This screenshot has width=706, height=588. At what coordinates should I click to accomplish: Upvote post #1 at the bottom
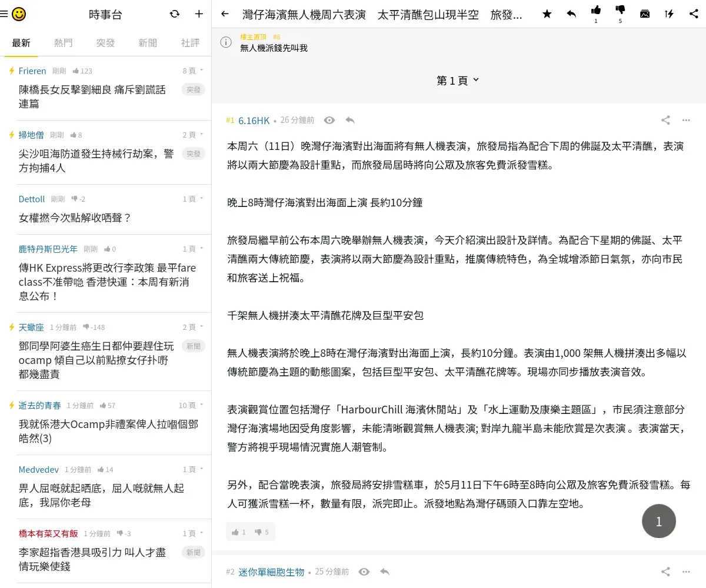[x=239, y=532]
